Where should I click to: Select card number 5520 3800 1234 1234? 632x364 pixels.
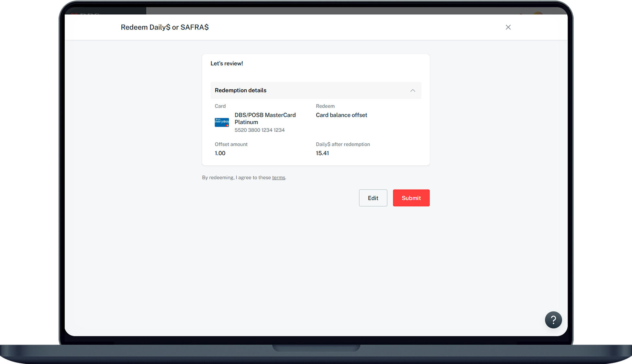pos(260,130)
